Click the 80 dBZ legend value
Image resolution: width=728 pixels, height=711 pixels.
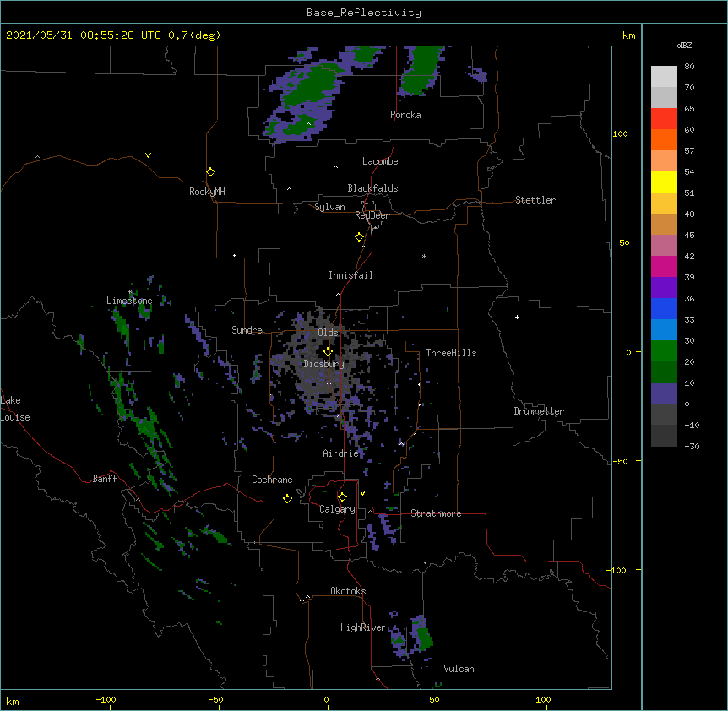(689, 67)
